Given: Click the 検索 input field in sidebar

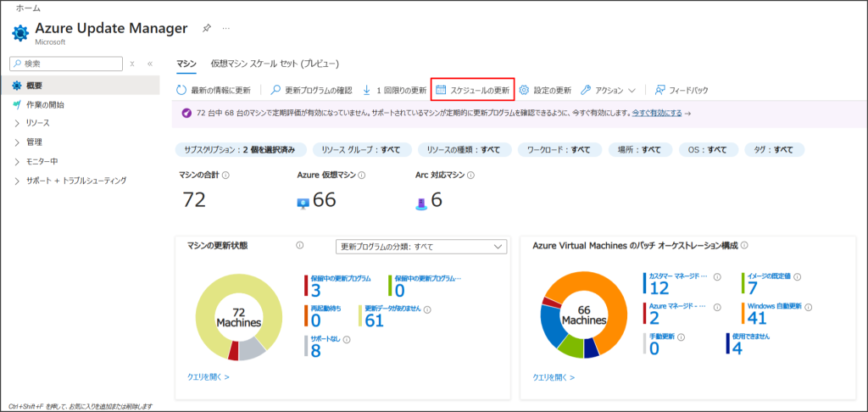Looking at the screenshot, I should click(x=68, y=64).
